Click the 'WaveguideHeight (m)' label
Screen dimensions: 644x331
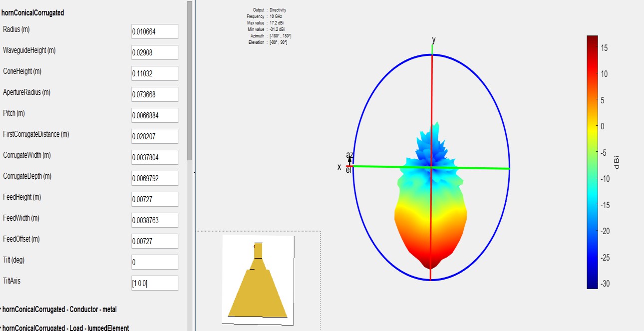[x=29, y=50]
